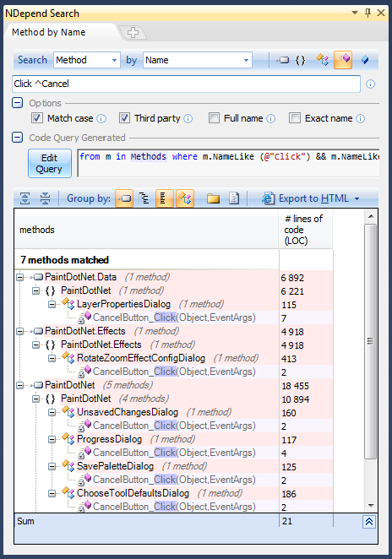This screenshot has width=392, height=559.
Task: Group by namespace hierarchy icon
Action: [144, 198]
